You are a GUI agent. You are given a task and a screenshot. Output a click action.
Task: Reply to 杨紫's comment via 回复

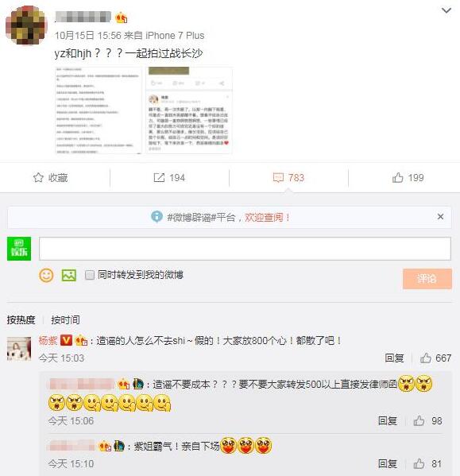tap(394, 358)
